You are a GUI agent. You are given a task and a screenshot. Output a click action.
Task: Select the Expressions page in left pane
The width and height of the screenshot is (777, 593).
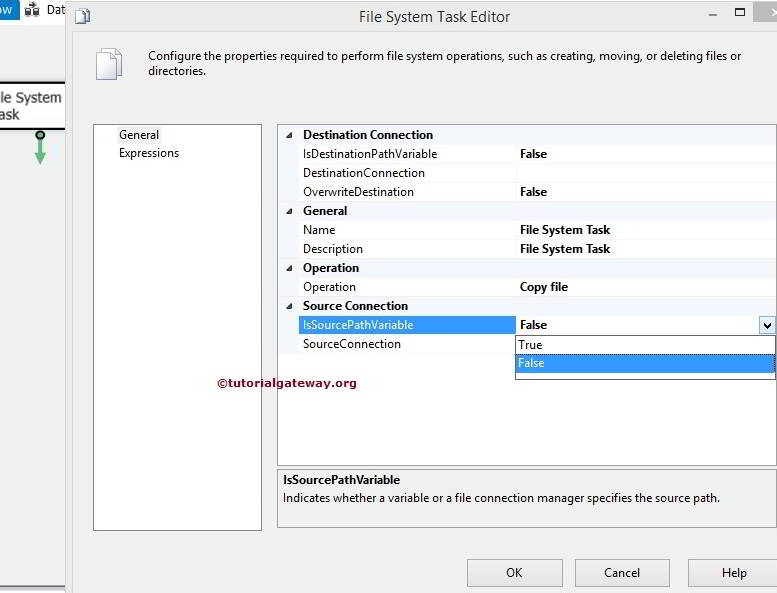coord(149,153)
